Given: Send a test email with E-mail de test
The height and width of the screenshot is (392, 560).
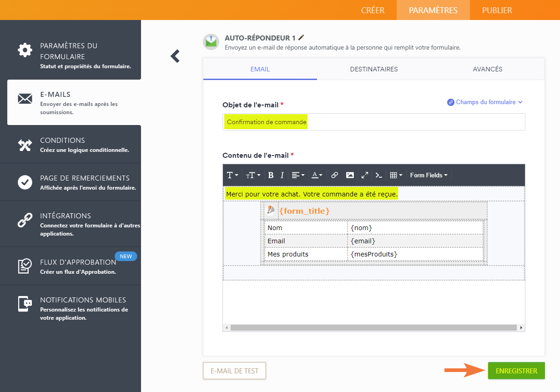Looking at the screenshot, I should [x=234, y=371].
